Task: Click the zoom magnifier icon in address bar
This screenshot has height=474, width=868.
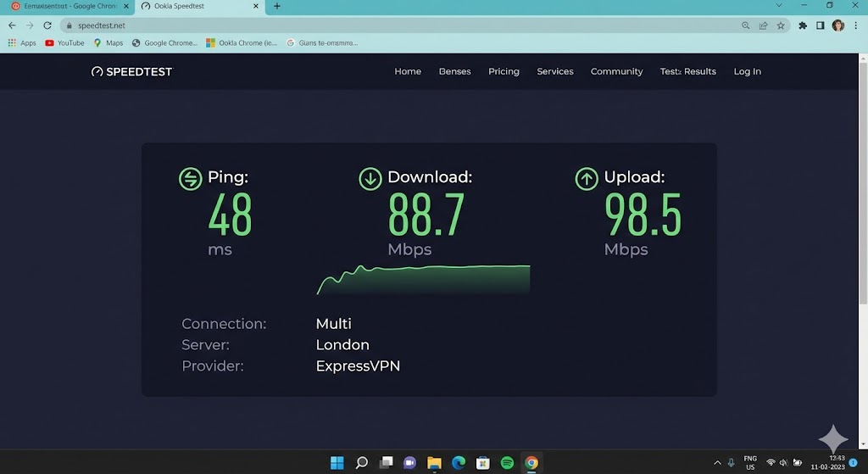Action: 746,25
